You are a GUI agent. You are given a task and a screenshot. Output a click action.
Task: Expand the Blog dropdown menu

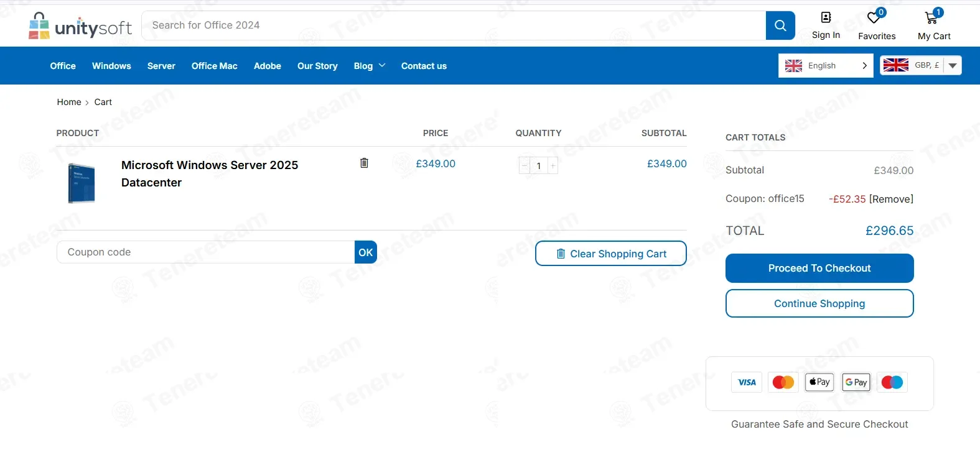[370, 66]
